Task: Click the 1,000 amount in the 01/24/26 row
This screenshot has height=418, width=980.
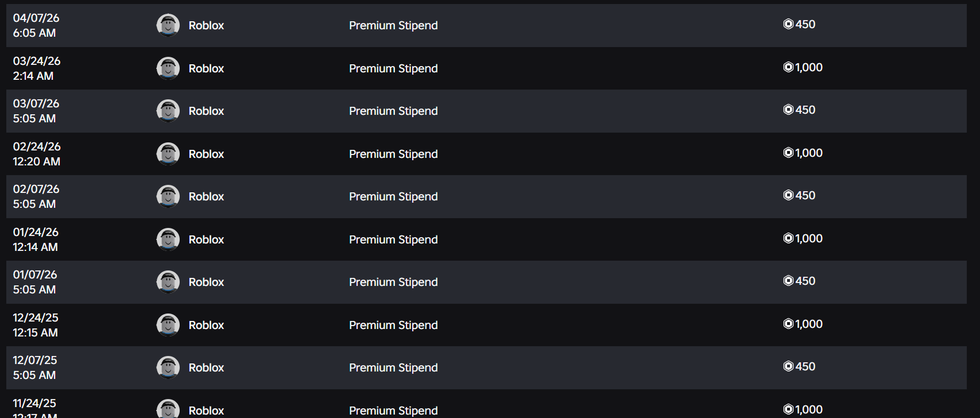Action: tap(809, 238)
